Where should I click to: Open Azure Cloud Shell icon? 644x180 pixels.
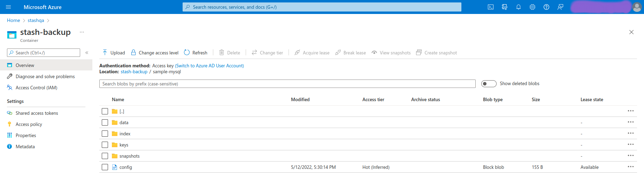point(491,7)
